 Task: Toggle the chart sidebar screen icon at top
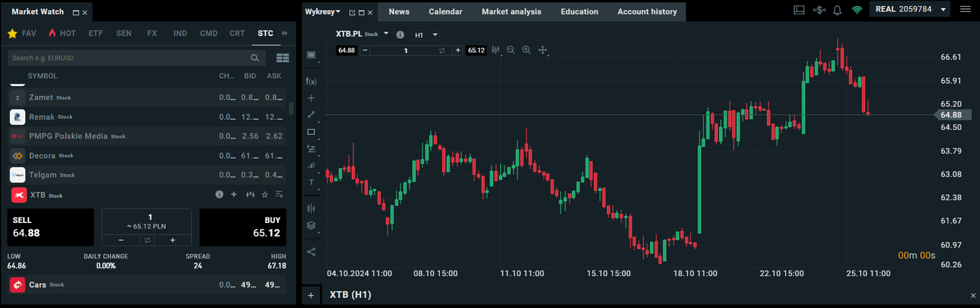pos(311,55)
